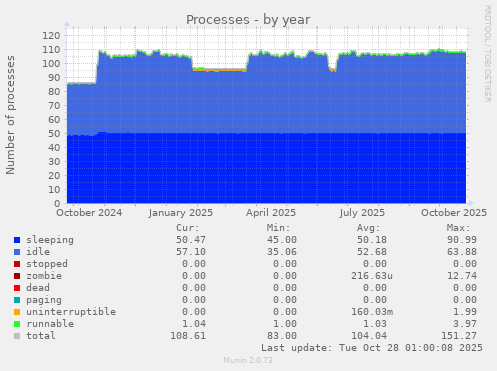Click the 'October 2025' x-axis label

pyautogui.click(x=454, y=213)
